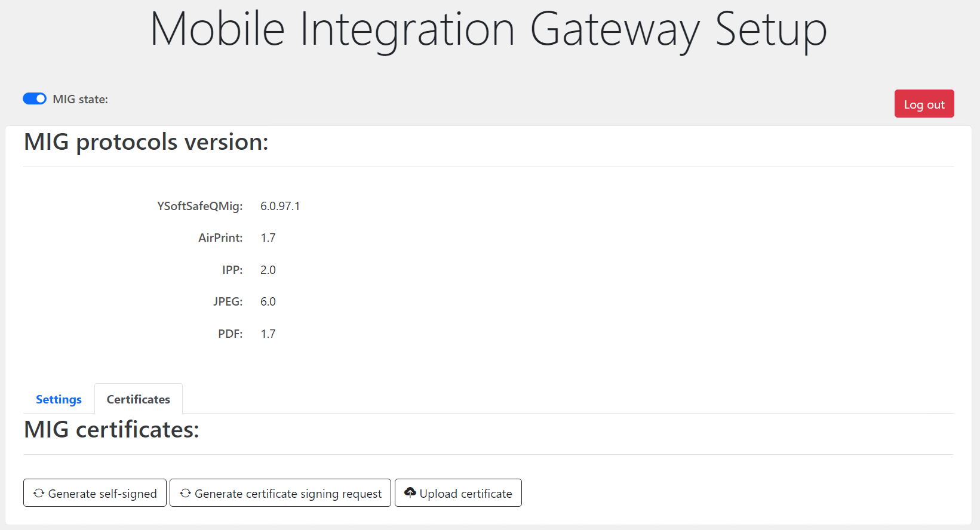Click the Upload certificate button label
This screenshot has height=530, width=980.
click(466, 494)
